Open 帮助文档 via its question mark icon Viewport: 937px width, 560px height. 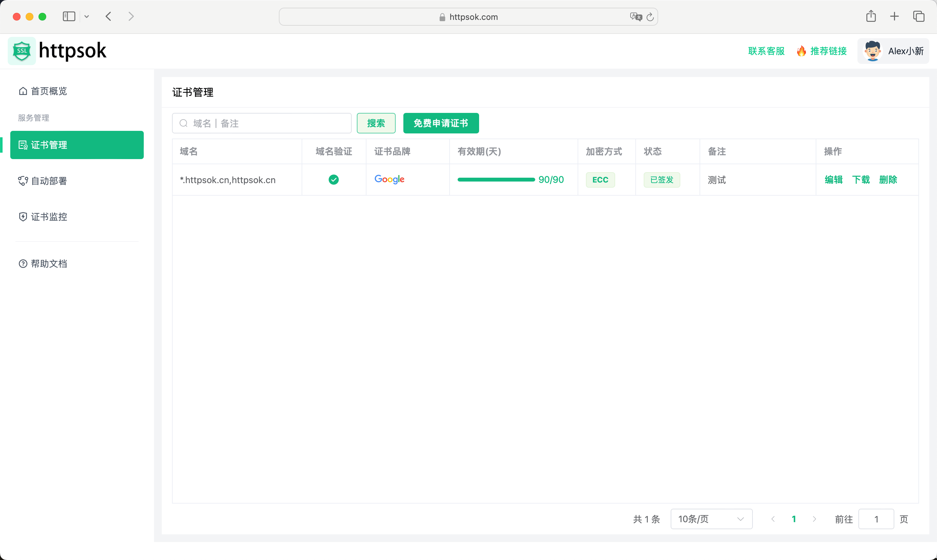[23, 263]
